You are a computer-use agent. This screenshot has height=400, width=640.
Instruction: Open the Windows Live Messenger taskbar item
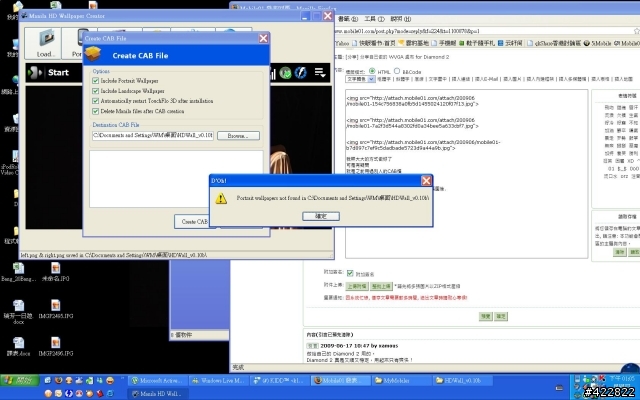point(219,380)
